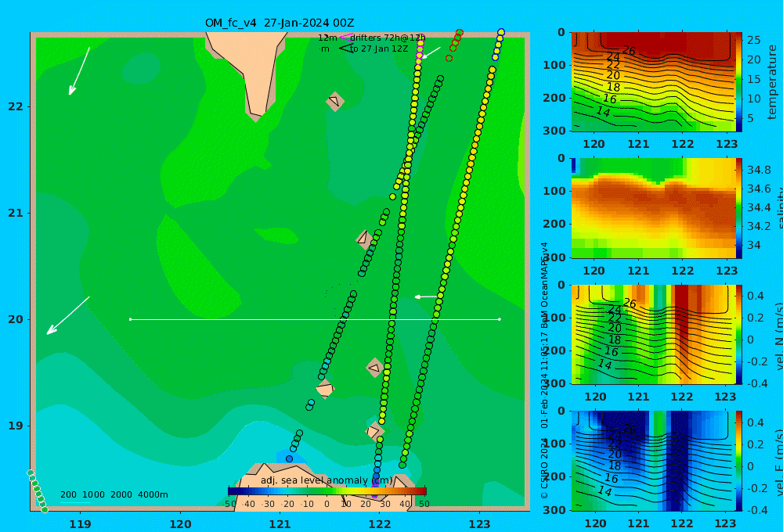Click longitude tick label 122 on main map
The height and width of the screenshot is (532, 783).
[380, 524]
